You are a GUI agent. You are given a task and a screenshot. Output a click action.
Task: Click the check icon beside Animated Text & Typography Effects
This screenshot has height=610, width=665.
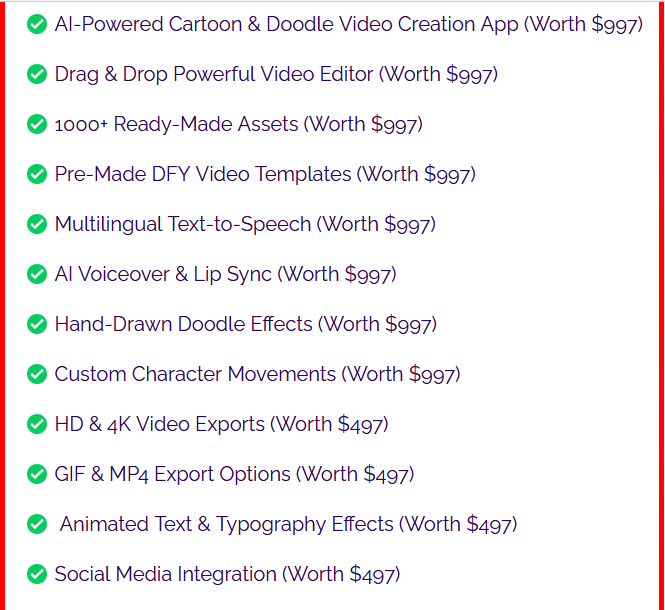click(37, 524)
